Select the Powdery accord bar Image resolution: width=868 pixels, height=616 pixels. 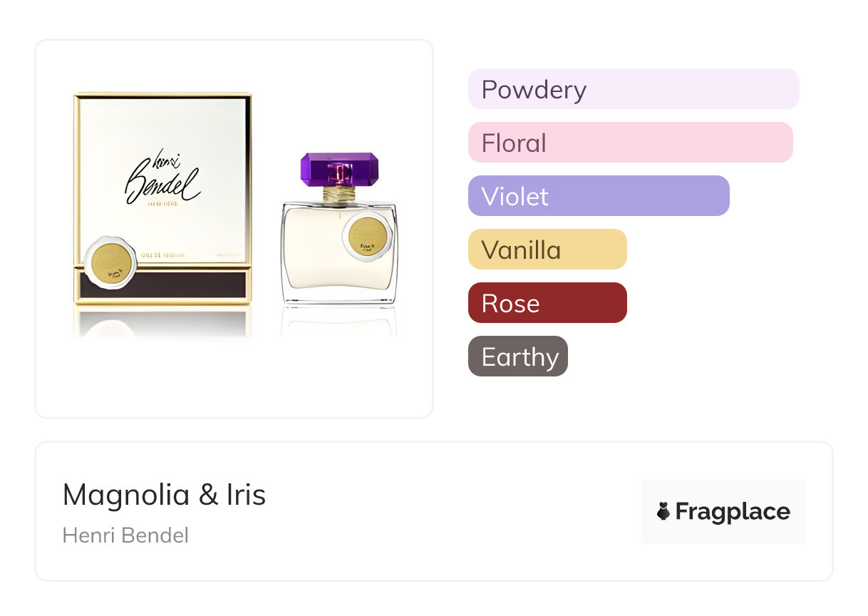[633, 89]
